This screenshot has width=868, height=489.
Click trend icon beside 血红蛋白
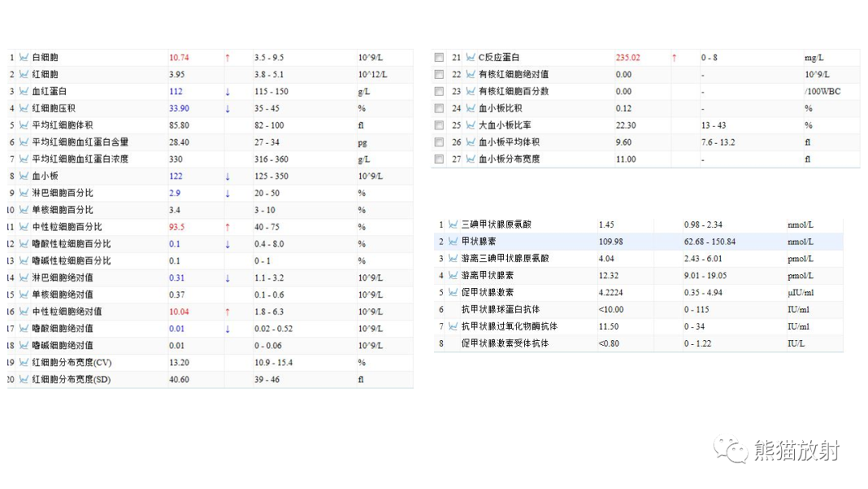(x=24, y=92)
